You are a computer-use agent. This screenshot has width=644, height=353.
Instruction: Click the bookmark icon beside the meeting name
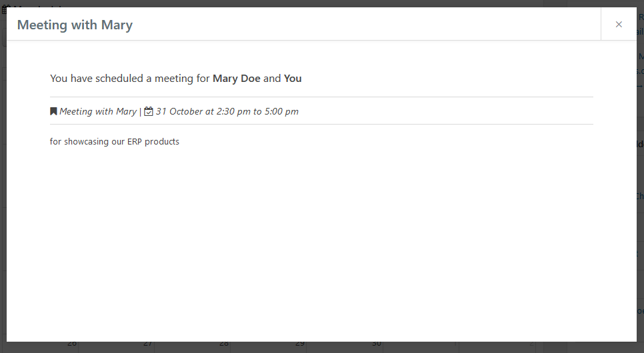pos(53,111)
